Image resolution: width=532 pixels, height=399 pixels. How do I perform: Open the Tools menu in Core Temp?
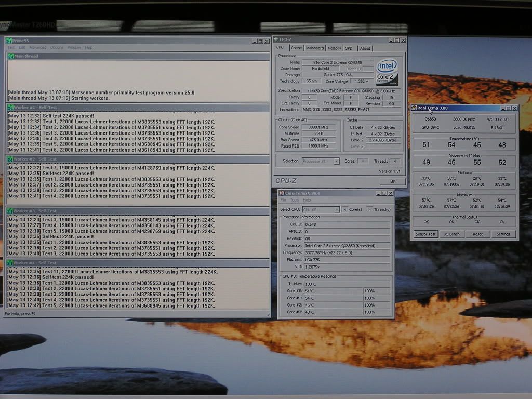[x=295, y=200]
